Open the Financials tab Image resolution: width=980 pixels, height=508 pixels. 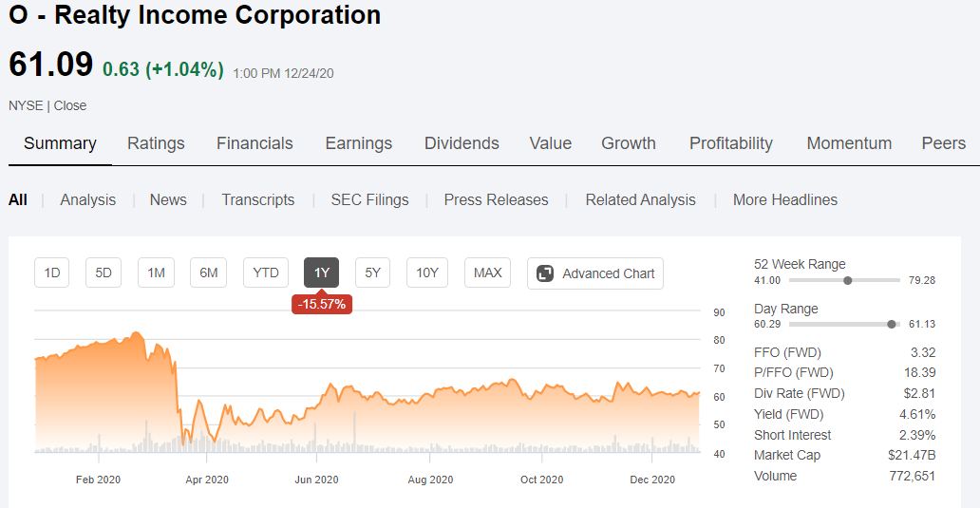pos(254,143)
